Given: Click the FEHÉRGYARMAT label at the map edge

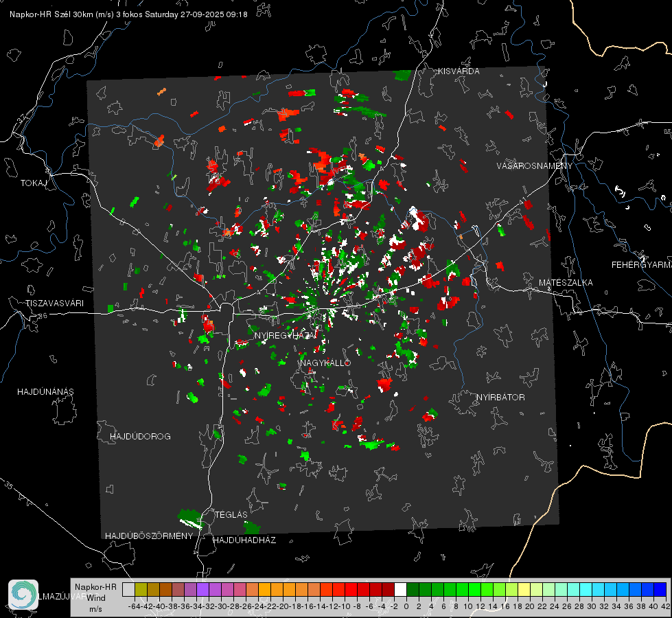Looking at the screenshot, I should (x=641, y=265).
